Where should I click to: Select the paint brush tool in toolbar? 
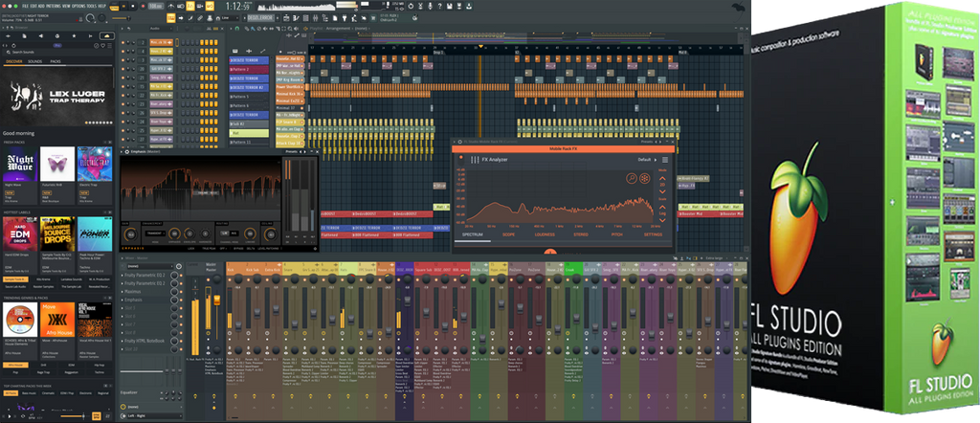pyautogui.click(x=190, y=18)
